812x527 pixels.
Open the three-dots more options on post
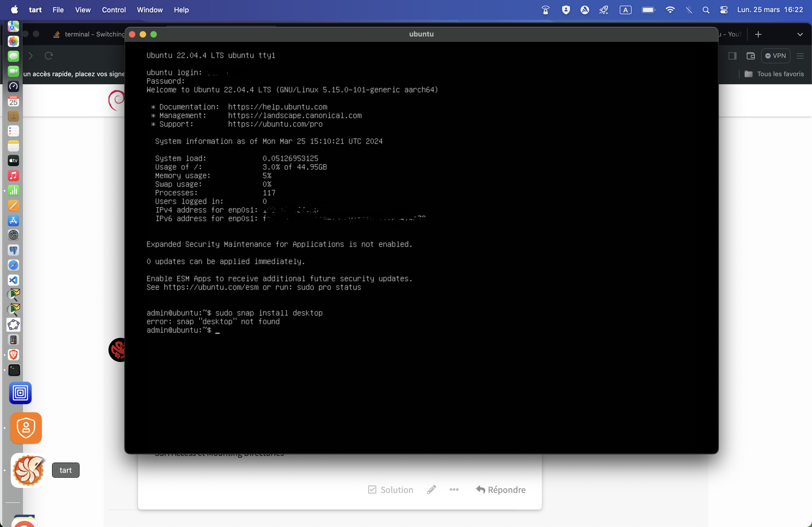point(454,489)
